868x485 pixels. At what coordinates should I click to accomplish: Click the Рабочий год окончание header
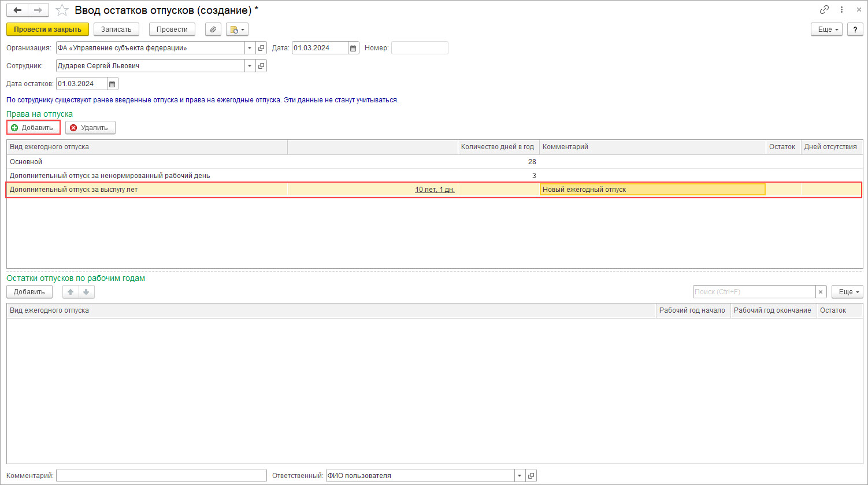click(x=773, y=310)
